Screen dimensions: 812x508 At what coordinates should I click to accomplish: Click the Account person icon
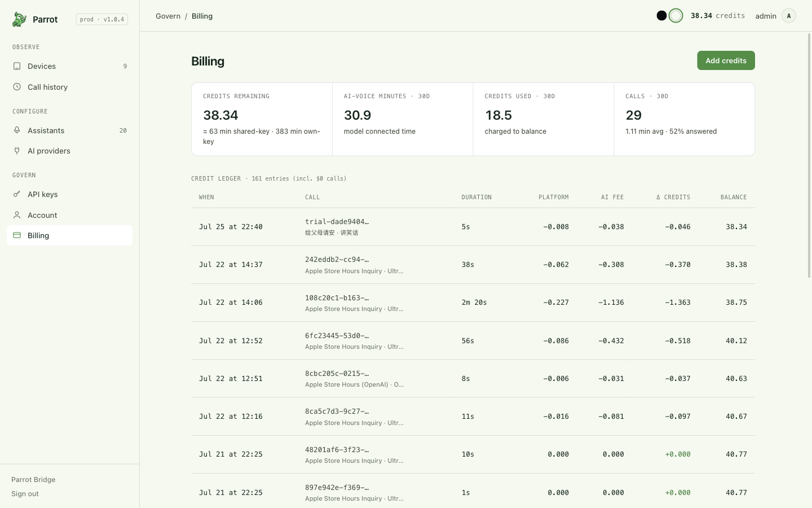pos(17,215)
